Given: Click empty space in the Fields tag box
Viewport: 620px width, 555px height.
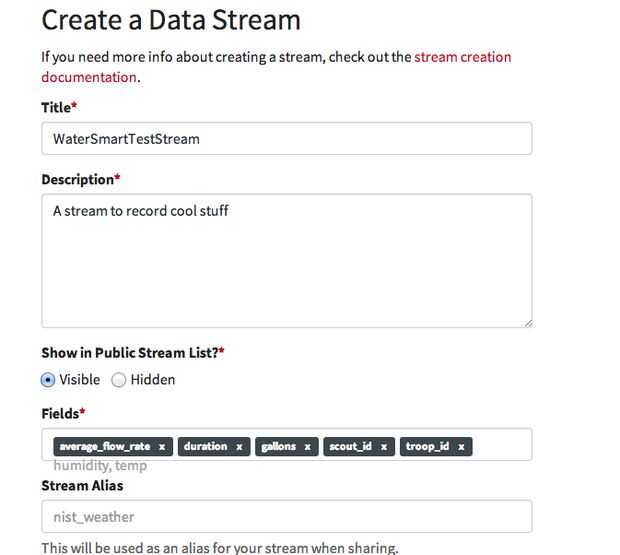Looking at the screenshot, I should 500,445.
